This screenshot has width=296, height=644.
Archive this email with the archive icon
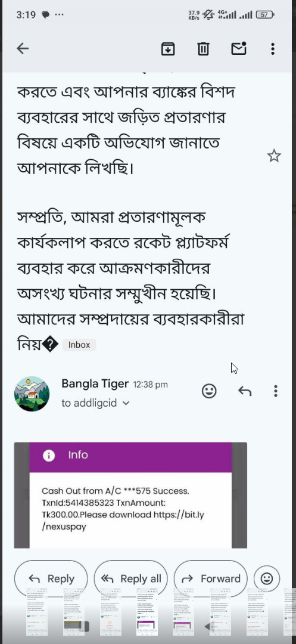click(x=168, y=49)
